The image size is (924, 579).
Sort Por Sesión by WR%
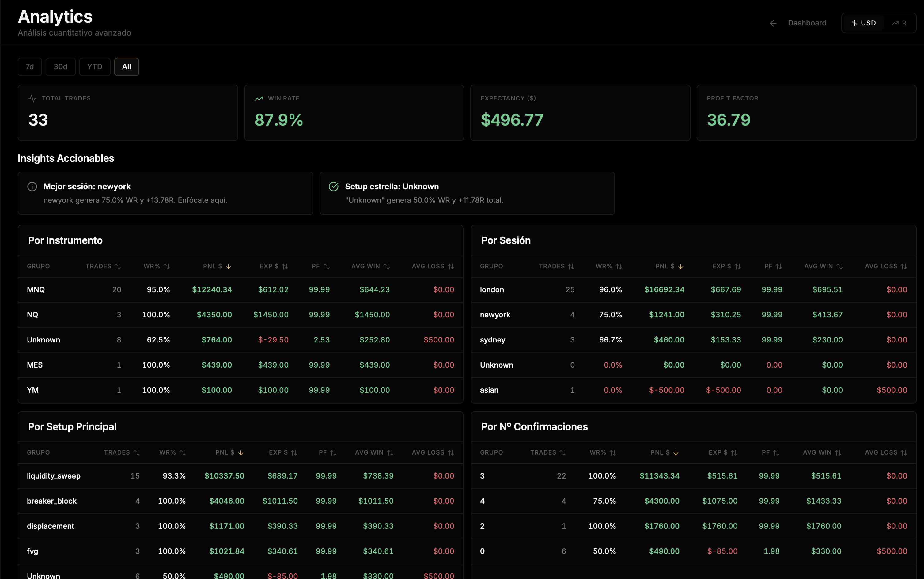[609, 266]
